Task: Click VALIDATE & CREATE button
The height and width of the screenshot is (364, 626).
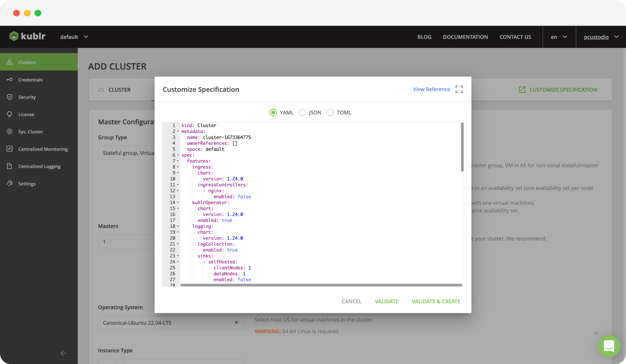Action: pyautogui.click(x=436, y=301)
